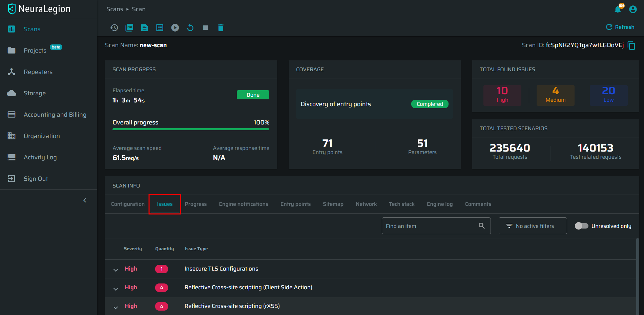Open Accounting and Billing in the sidebar
Image resolution: width=644 pixels, height=315 pixels.
pyautogui.click(x=55, y=115)
